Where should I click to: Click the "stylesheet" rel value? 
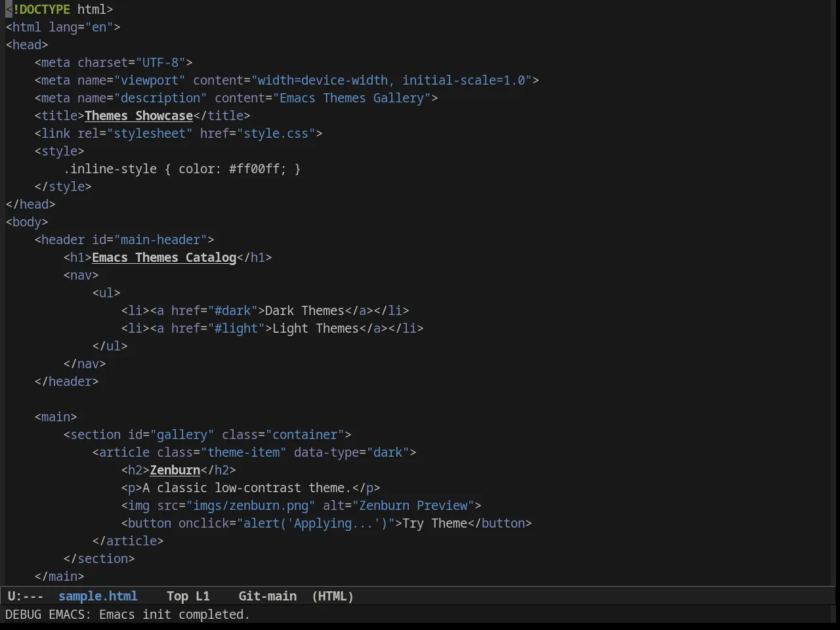click(x=150, y=133)
